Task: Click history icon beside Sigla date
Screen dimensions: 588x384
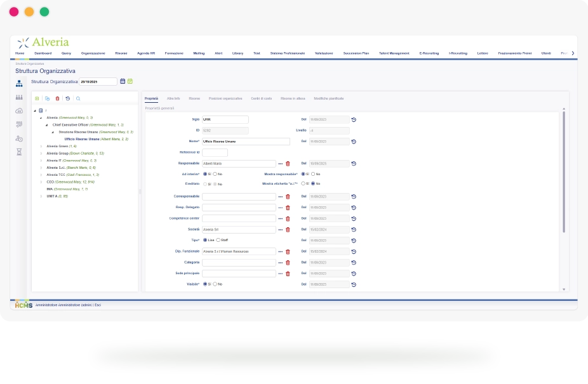Action: pos(354,119)
